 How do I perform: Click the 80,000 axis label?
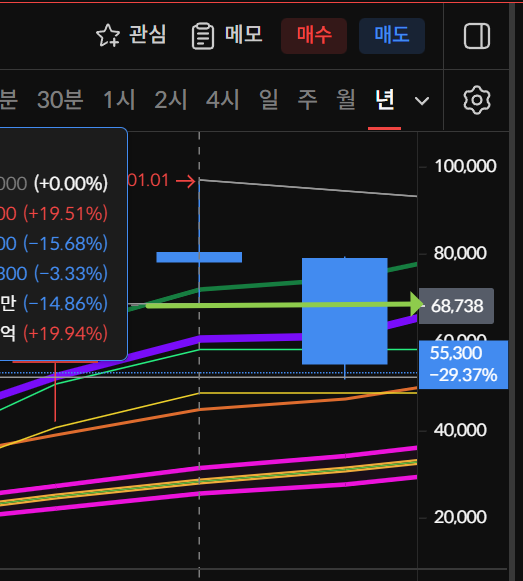[460, 253]
